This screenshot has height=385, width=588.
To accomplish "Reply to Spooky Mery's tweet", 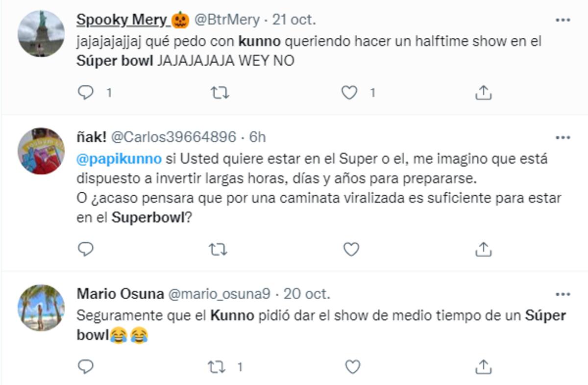I will (x=86, y=92).
